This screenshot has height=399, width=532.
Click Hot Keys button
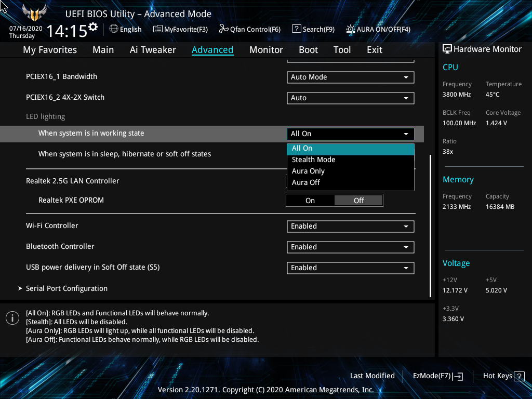click(x=503, y=376)
